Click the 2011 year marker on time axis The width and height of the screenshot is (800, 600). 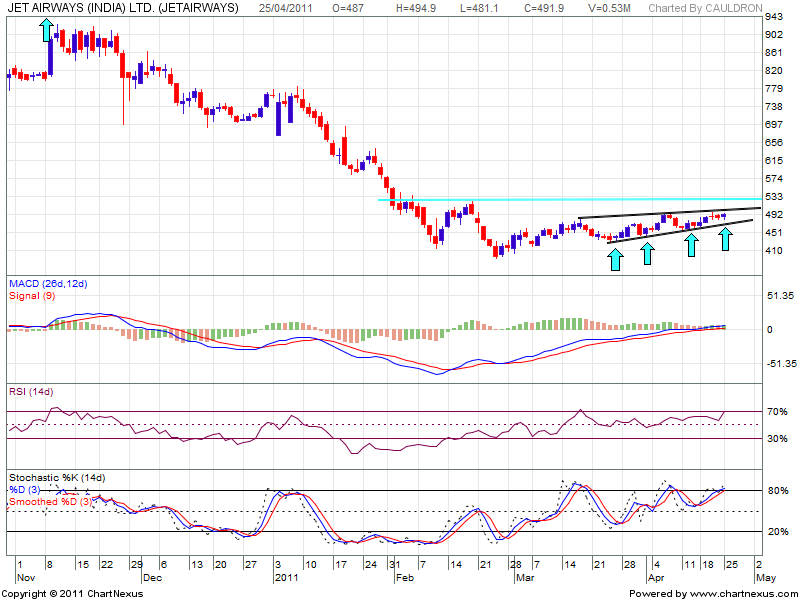pos(287,577)
